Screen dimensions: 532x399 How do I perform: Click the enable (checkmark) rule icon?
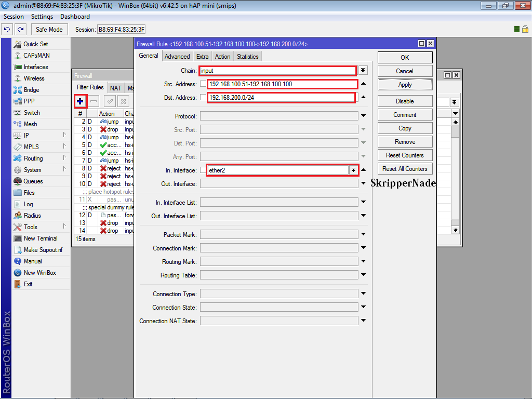click(110, 101)
